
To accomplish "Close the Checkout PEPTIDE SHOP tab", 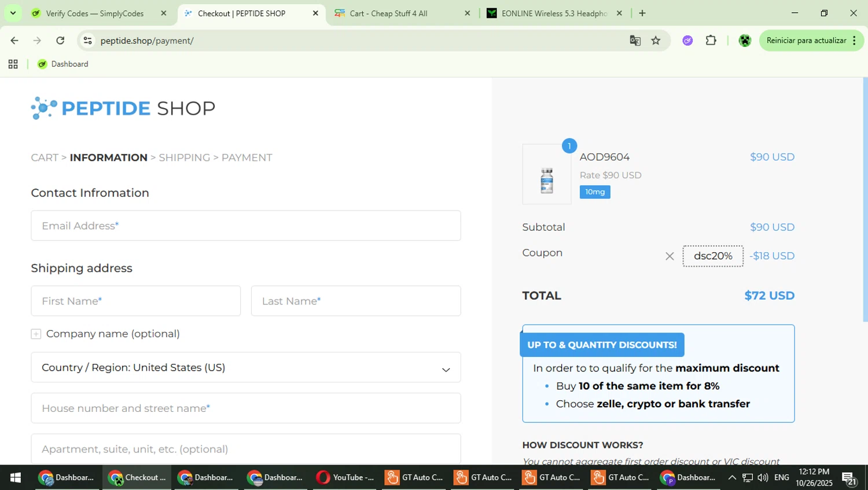I will (x=315, y=13).
